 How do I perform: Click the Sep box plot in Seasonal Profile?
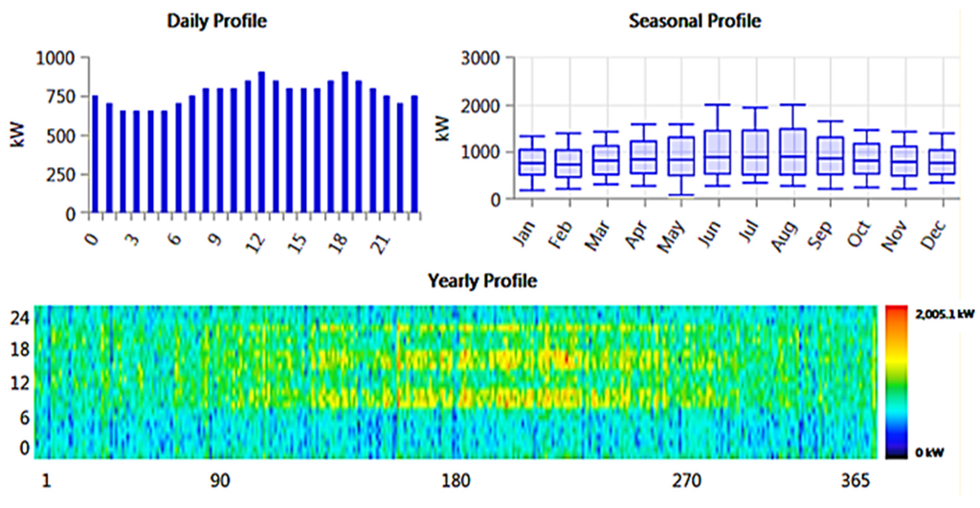pyautogui.click(x=830, y=155)
